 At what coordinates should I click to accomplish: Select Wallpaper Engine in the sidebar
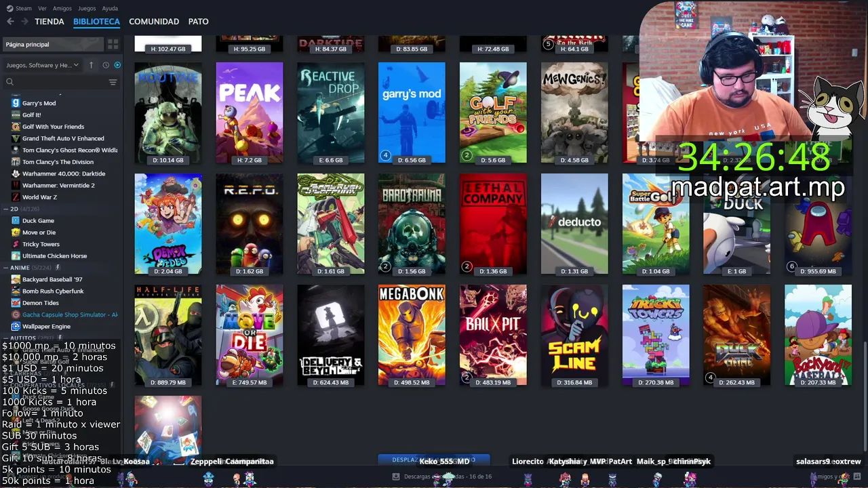[x=46, y=326]
